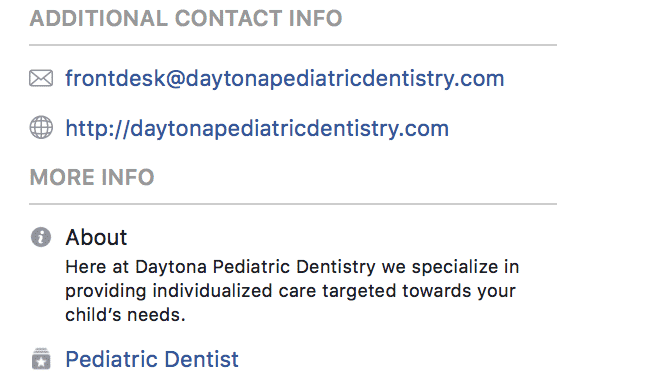Screen dimensions: 650x388
Task: Click the globe website icon
Action: point(41,128)
